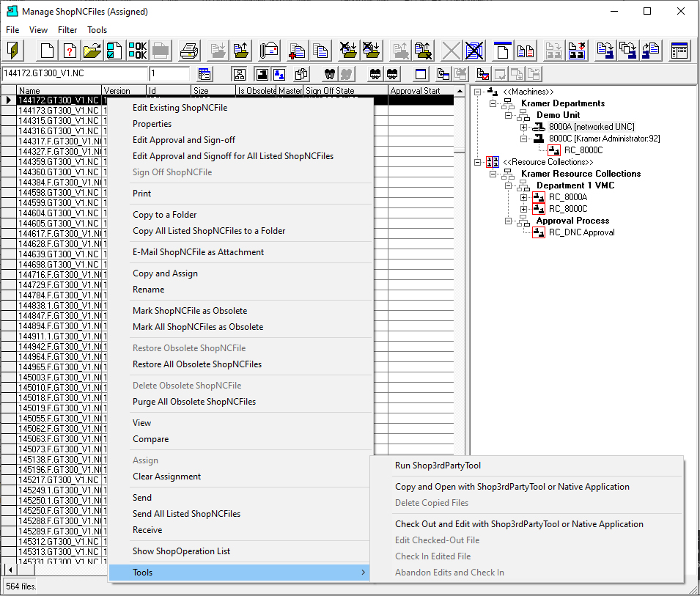Viewport: 700px width, 596px height.
Task: Click the blue grid filter icon beside version field
Action: [x=205, y=74]
